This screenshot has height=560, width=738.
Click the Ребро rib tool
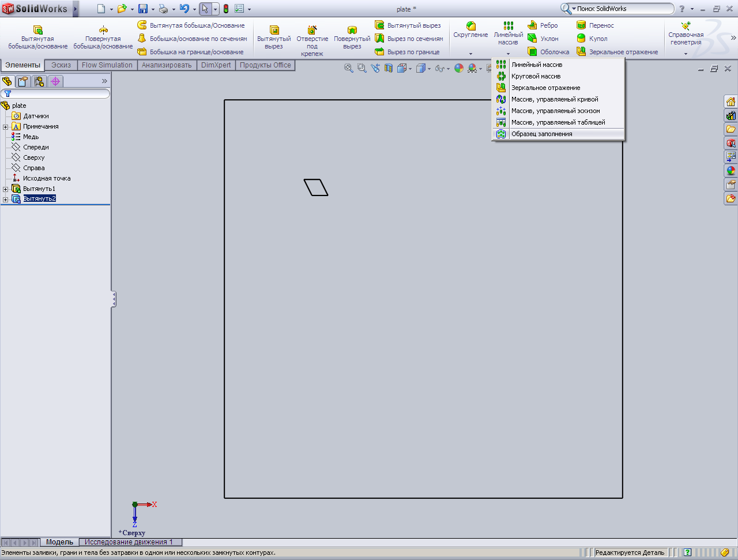pos(543,25)
